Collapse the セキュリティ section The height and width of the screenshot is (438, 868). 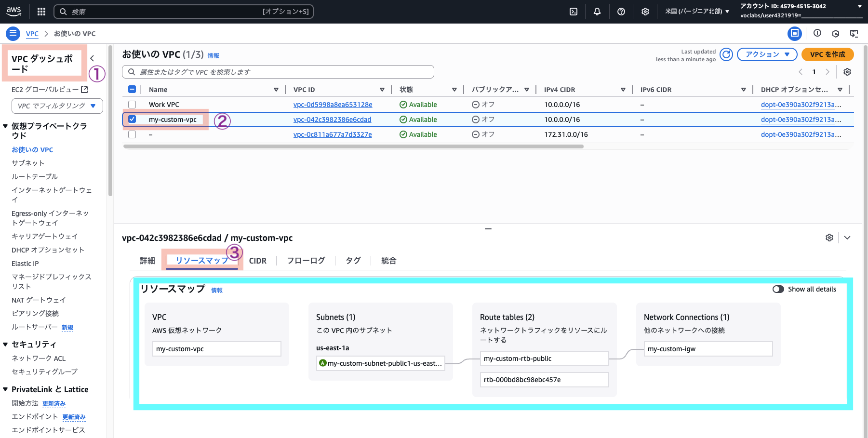point(5,345)
